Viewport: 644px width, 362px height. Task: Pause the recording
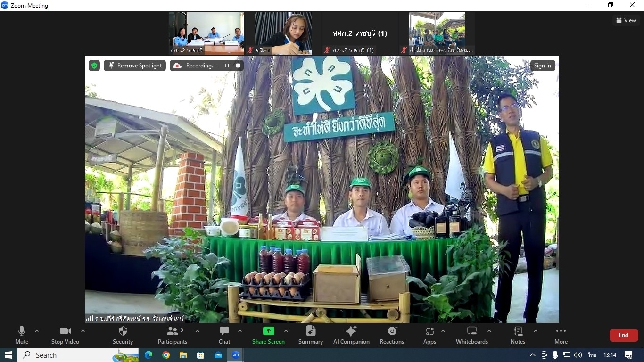pos(227,66)
